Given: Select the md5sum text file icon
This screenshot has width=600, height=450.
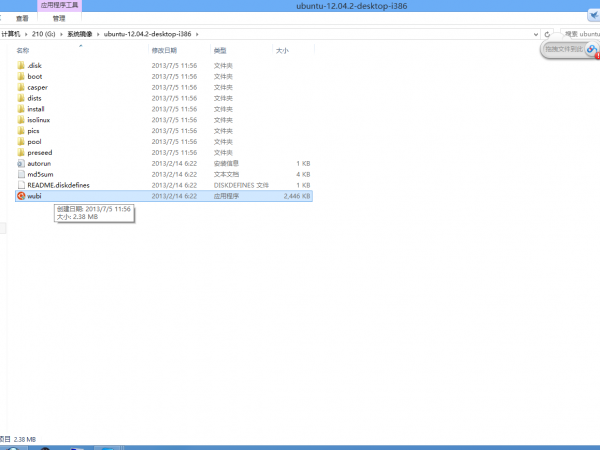Looking at the screenshot, I should (21, 174).
